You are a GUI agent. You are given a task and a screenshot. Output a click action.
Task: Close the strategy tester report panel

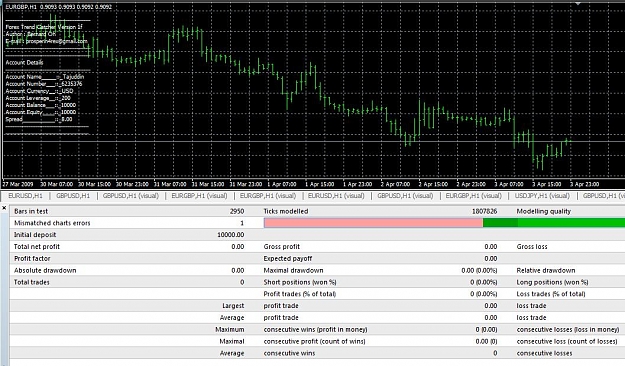(4, 208)
